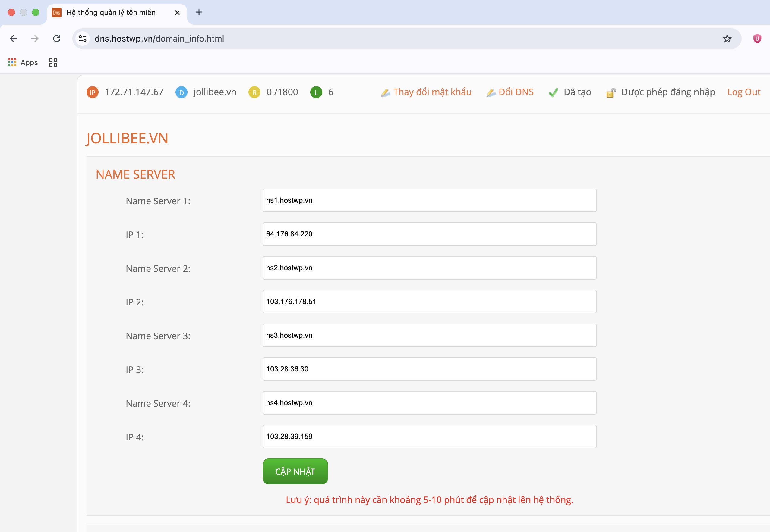Click the yellow R records badge icon
Screen dimensions: 770x532
coord(254,92)
